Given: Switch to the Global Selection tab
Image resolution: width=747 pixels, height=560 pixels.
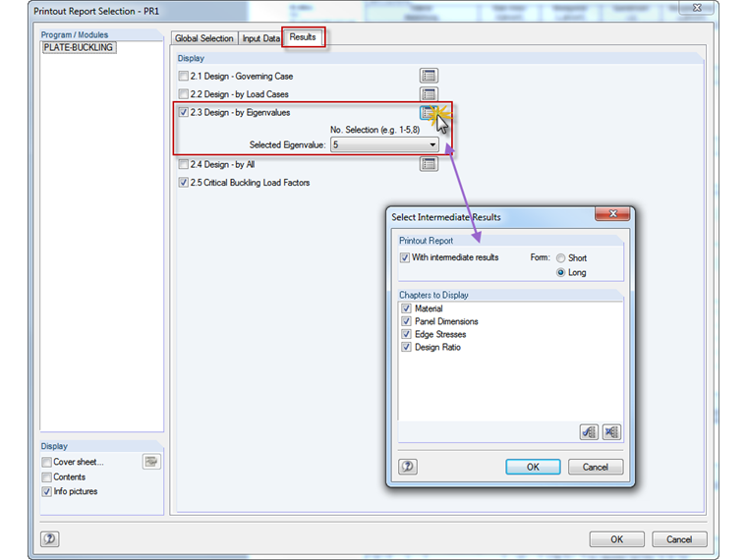Looking at the screenshot, I should point(204,38).
